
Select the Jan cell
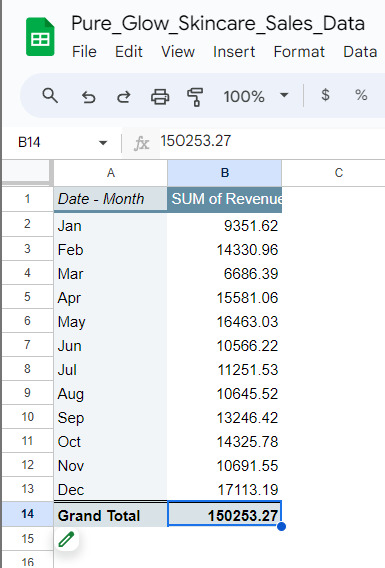(x=110, y=225)
